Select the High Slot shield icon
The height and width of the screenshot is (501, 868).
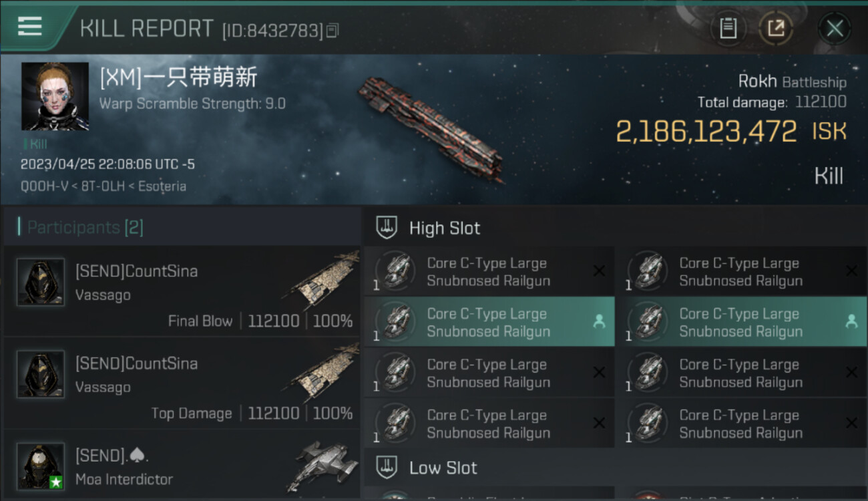pos(387,228)
